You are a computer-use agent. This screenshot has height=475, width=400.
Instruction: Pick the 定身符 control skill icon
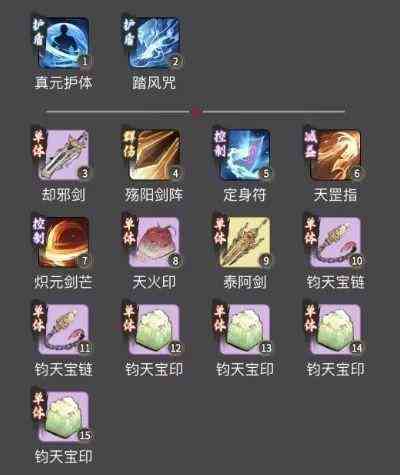pos(245,155)
